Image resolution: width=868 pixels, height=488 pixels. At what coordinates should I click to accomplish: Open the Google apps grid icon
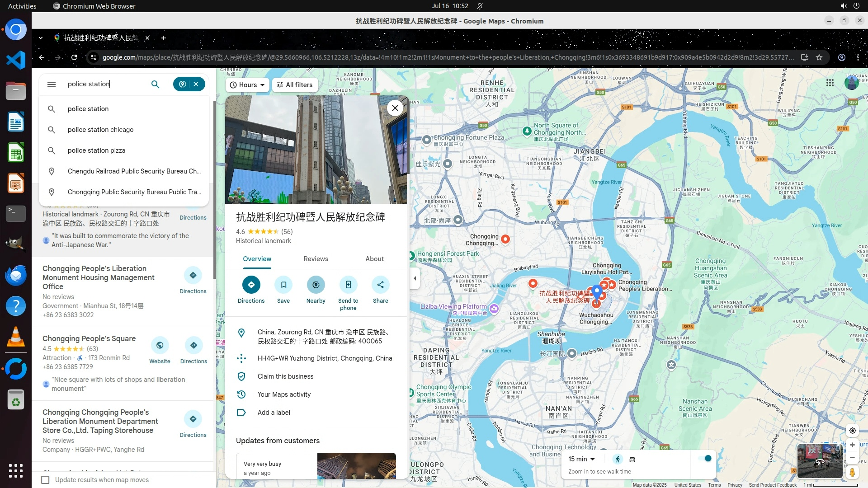click(830, 83)
